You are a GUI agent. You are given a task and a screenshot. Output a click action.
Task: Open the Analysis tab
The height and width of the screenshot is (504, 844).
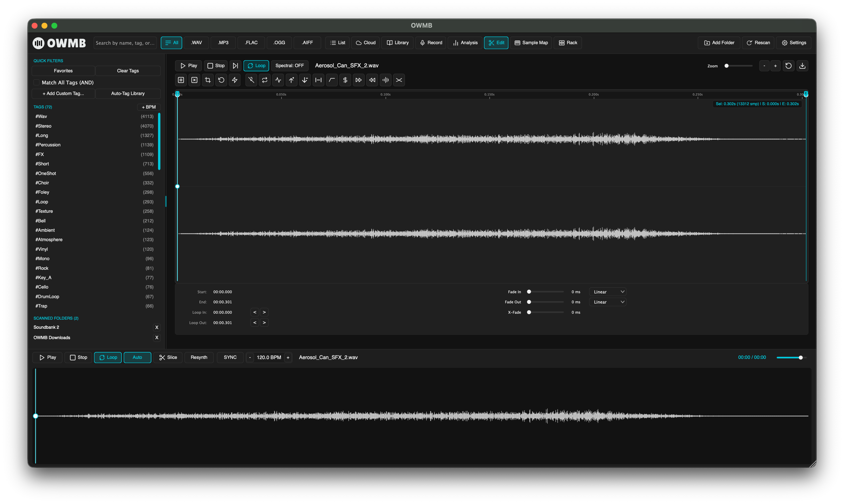[x=465, y=43]
